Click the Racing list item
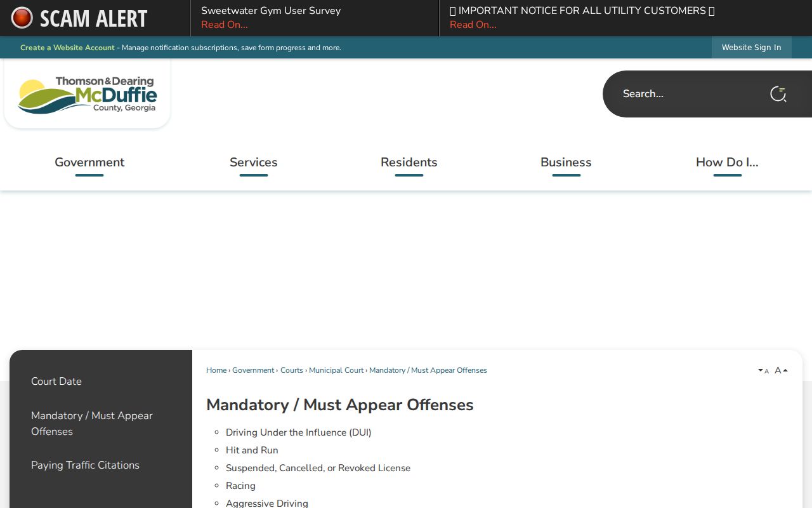 240,486
